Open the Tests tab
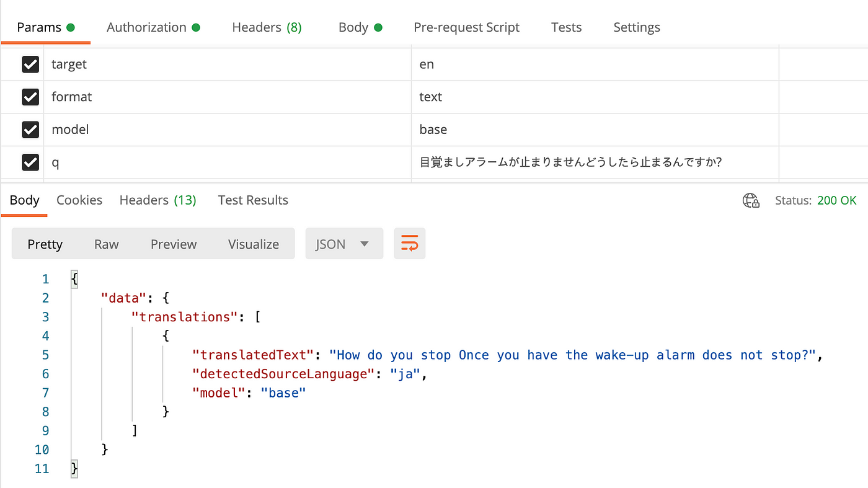 (567, 27)
